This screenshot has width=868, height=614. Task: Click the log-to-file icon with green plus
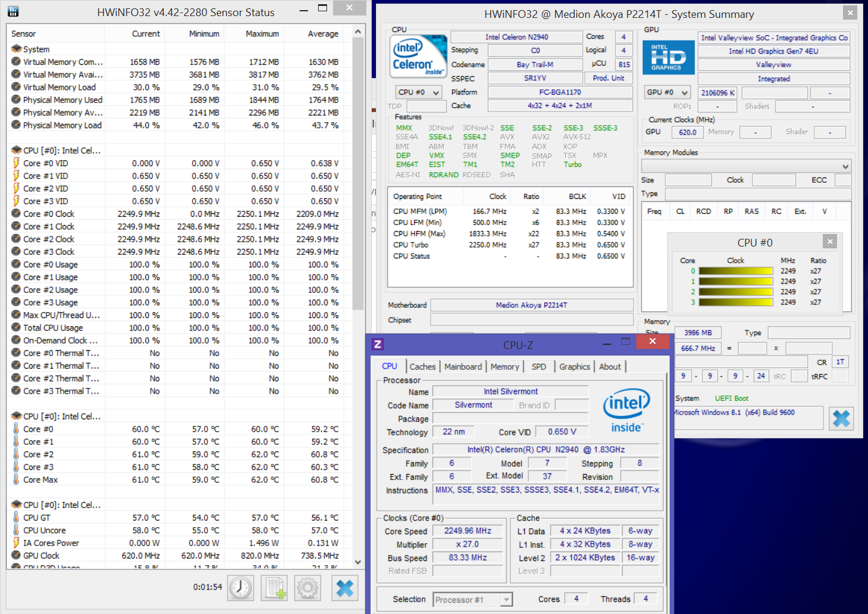point(274,588)
